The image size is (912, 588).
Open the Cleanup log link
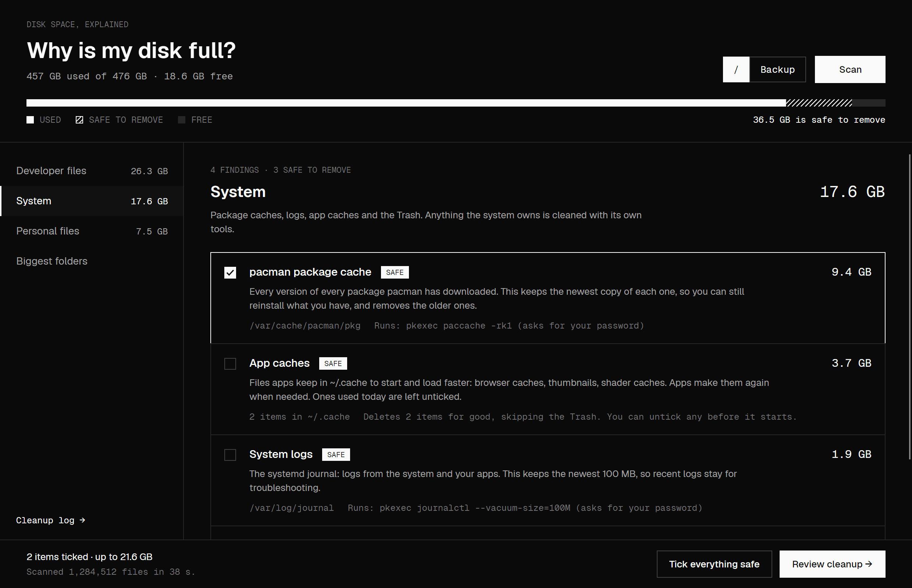point(50,520)
